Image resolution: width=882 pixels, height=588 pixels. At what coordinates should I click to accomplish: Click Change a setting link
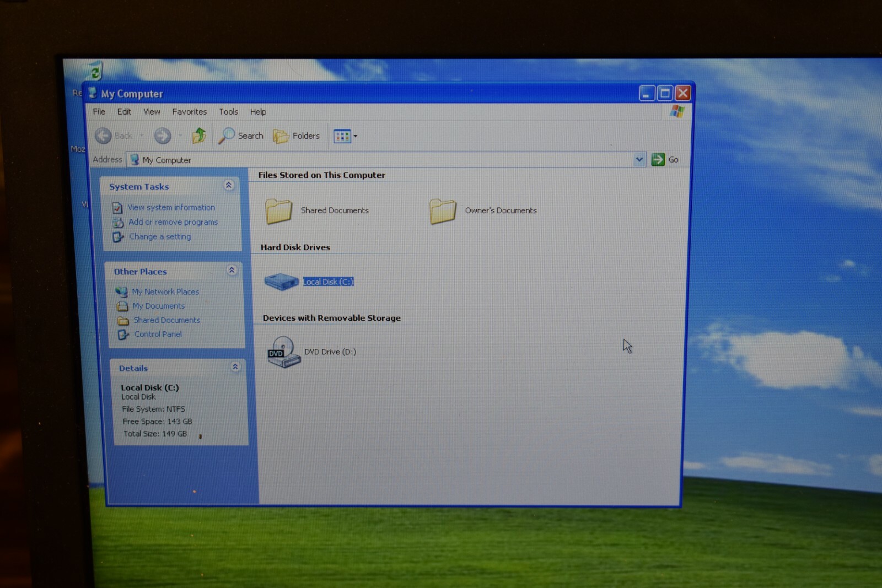point(160,236)
